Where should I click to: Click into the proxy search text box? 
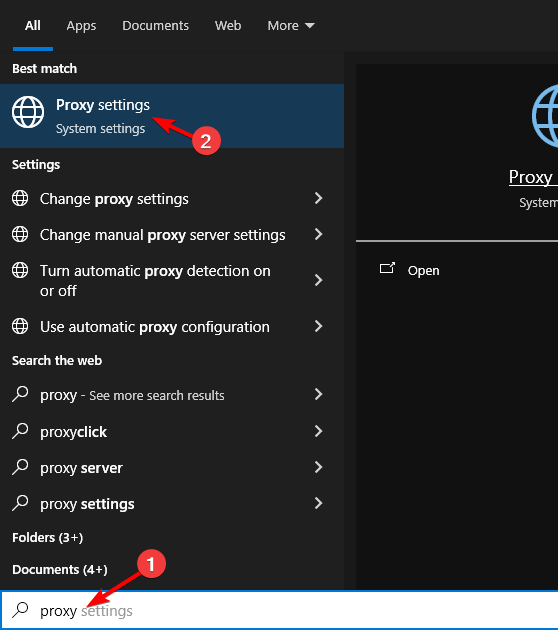279,611
